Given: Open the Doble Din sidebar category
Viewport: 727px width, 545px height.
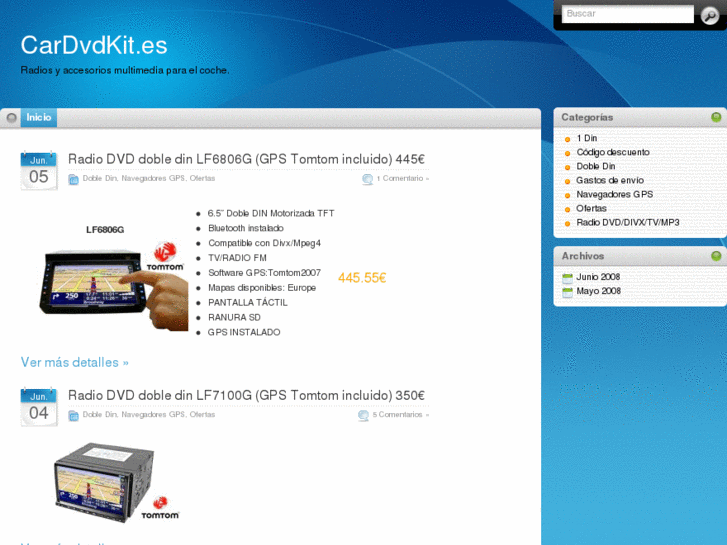Looking at the screenshot, I should [x=596, y=166].
